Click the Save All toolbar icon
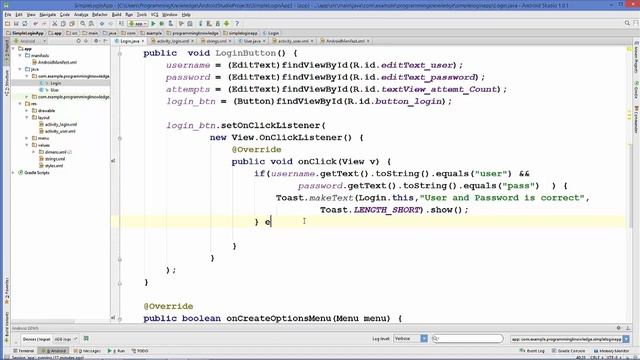640x360 pixels. tap(16, 24)
